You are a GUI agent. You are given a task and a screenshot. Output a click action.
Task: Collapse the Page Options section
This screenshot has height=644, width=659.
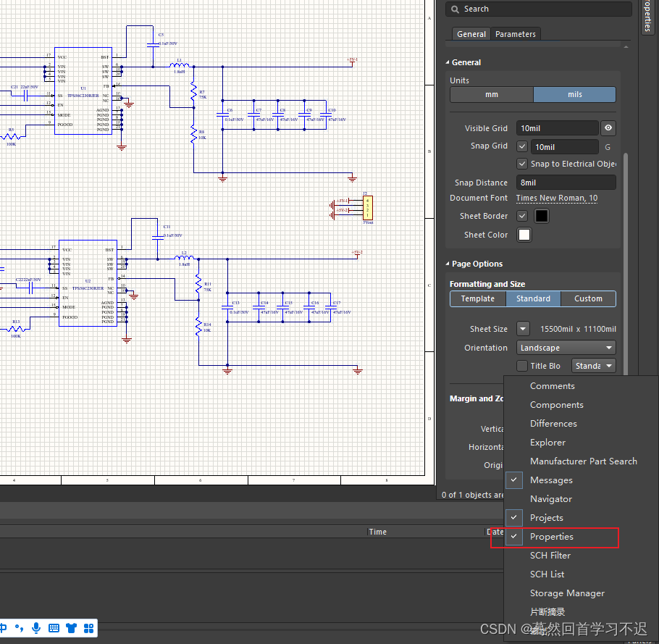447,264
